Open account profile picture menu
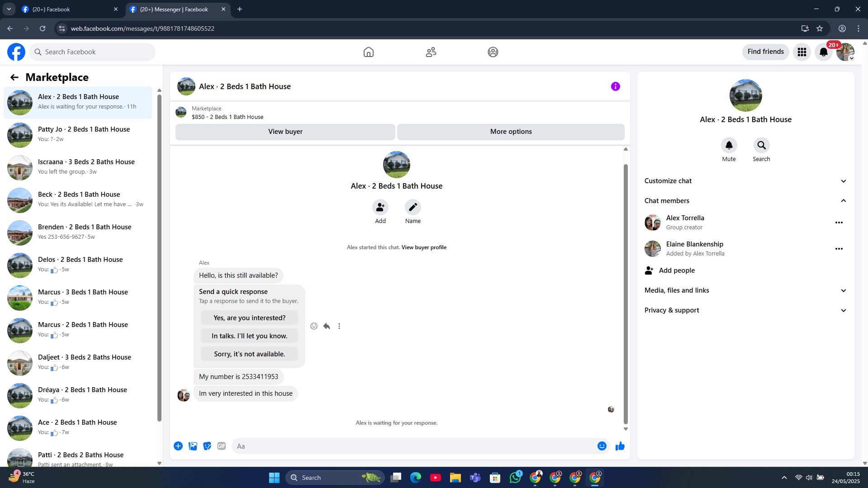Screen dimensions: 868x488 coord(845,52)
